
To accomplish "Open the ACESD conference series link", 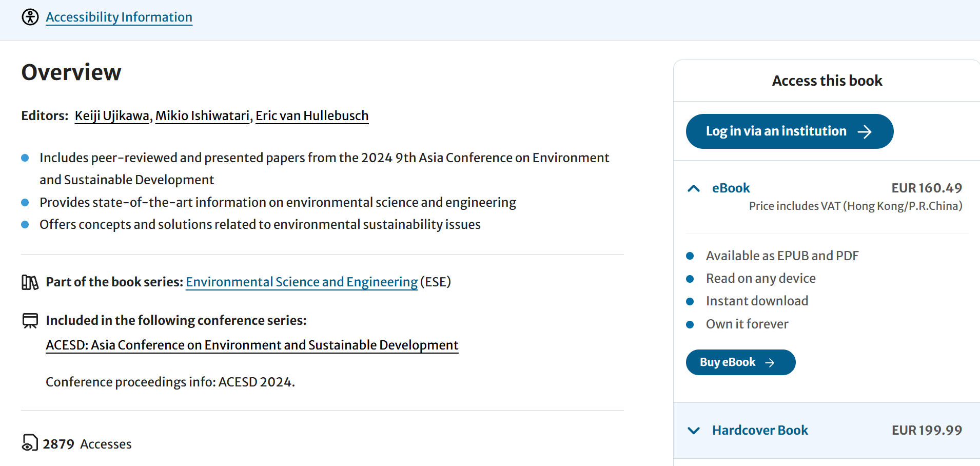I will click(x=252, y=345).
